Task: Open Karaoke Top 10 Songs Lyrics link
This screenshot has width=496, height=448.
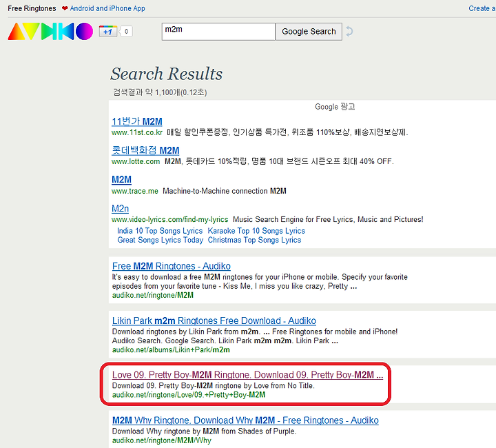Action: coord(256,231)
